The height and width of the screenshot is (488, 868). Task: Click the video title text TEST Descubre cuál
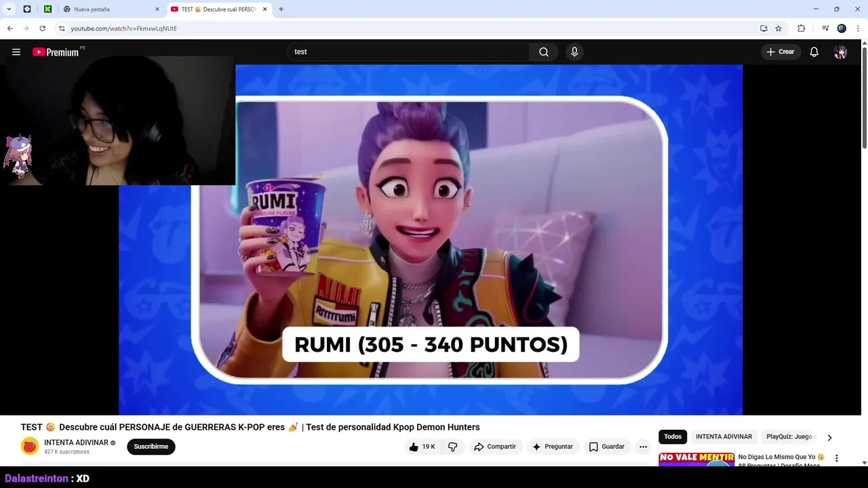click(x=250, y=427)
